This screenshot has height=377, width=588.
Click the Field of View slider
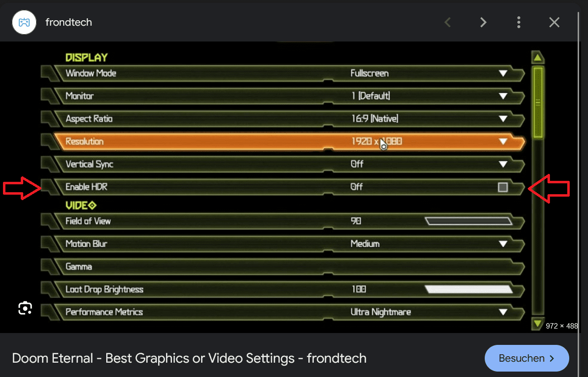pyautogui.click(x=469, y=221)
